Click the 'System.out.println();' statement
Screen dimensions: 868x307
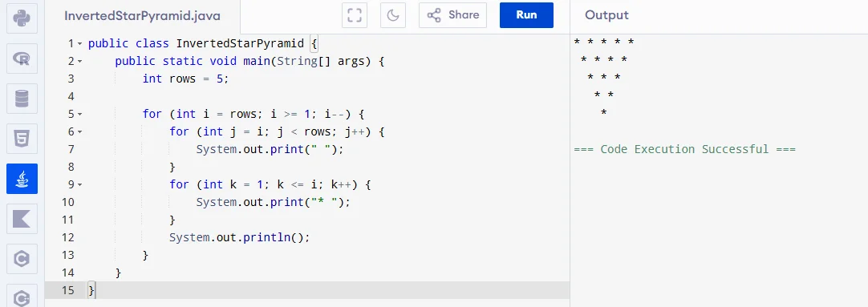pyautogui.click(x=240, y=237)
